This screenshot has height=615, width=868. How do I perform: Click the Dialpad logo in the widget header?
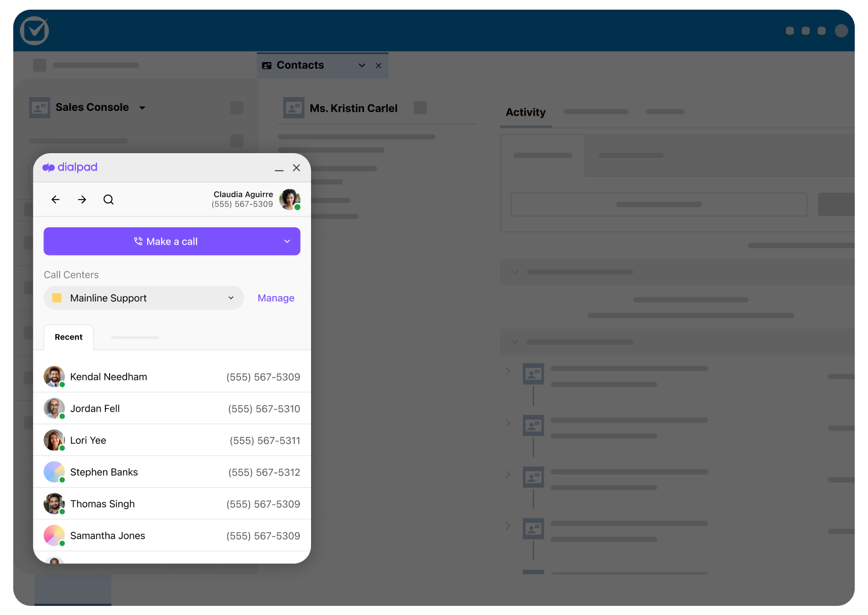click(x=70, y=167)
